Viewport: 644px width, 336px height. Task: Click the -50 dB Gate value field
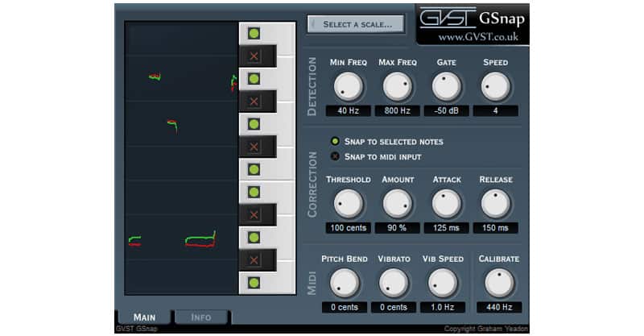[447, 110]
